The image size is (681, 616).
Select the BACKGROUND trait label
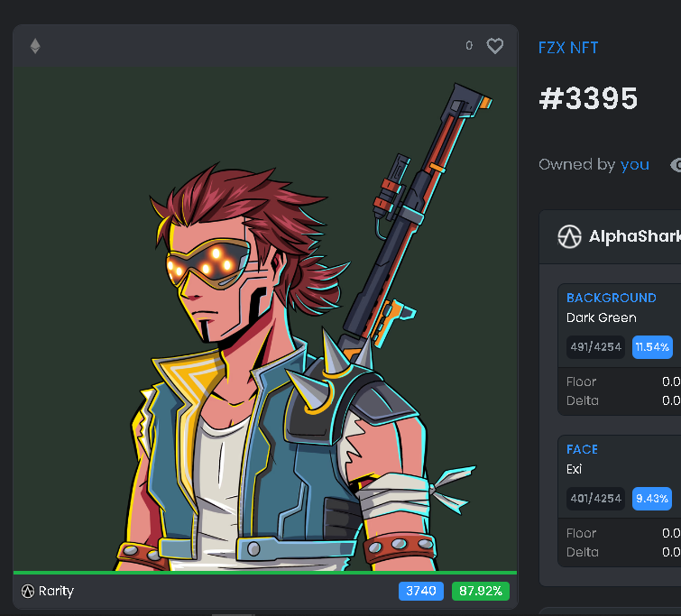tap(611, 298)
